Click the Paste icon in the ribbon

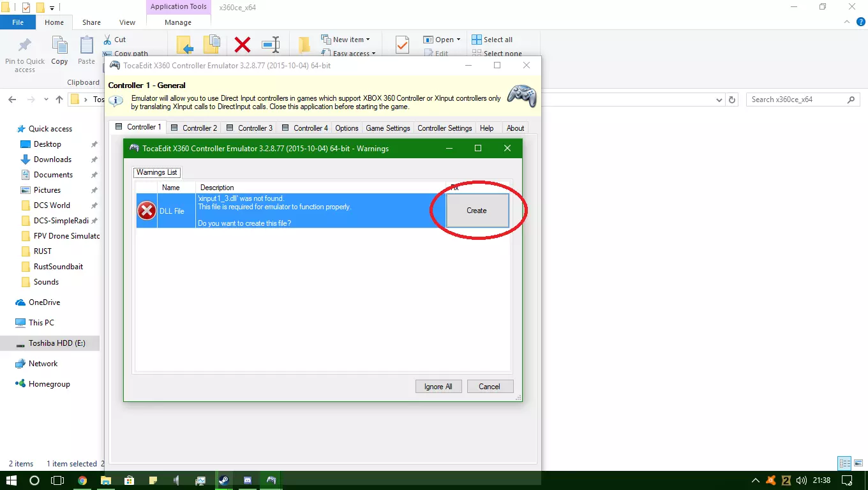click(x=86, y=46)
